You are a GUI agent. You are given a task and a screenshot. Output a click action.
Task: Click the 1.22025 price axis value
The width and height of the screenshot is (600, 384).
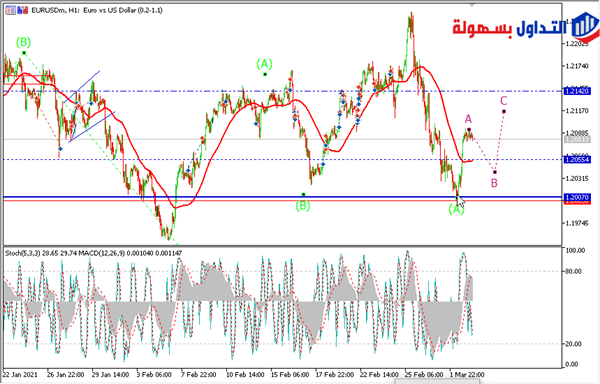point(577,44)
